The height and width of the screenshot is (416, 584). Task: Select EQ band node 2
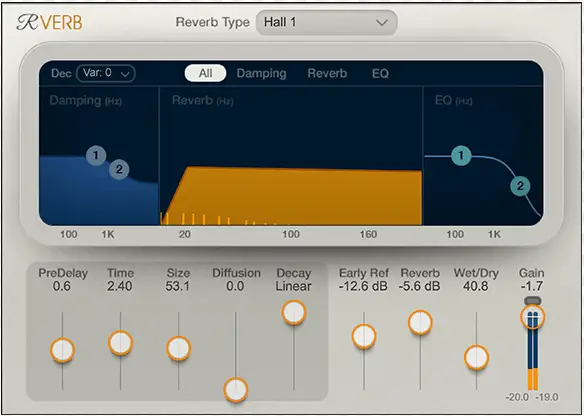coord(520,186)
